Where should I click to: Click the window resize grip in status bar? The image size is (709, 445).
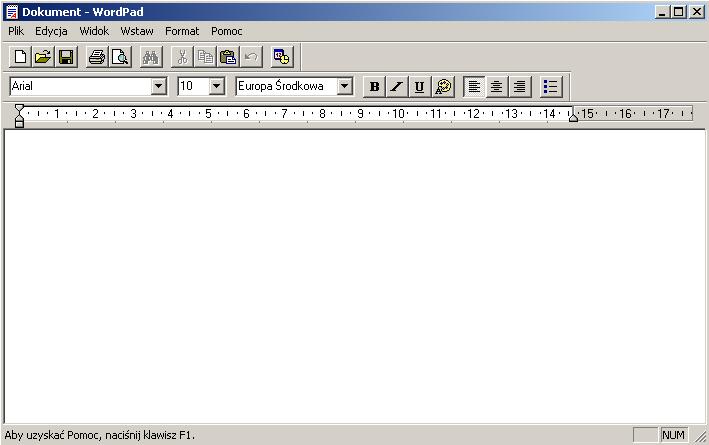click(x=700, y=436)
